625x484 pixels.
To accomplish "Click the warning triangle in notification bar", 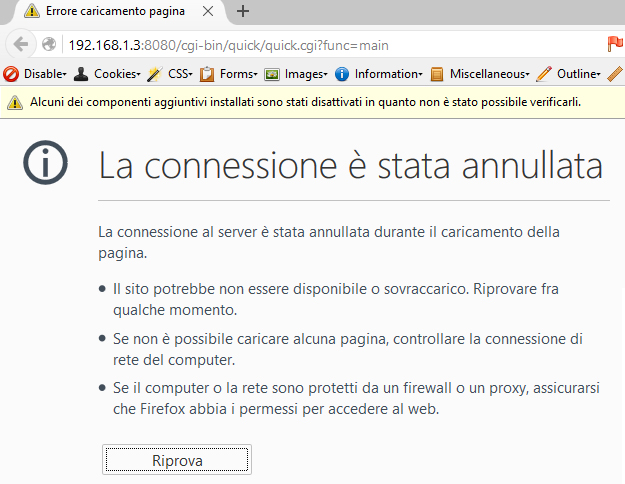I will click(x=15, y=102).
